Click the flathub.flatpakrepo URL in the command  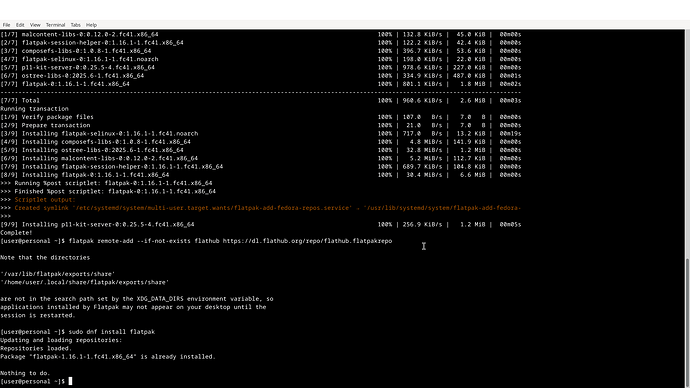[x=307, y=241]
